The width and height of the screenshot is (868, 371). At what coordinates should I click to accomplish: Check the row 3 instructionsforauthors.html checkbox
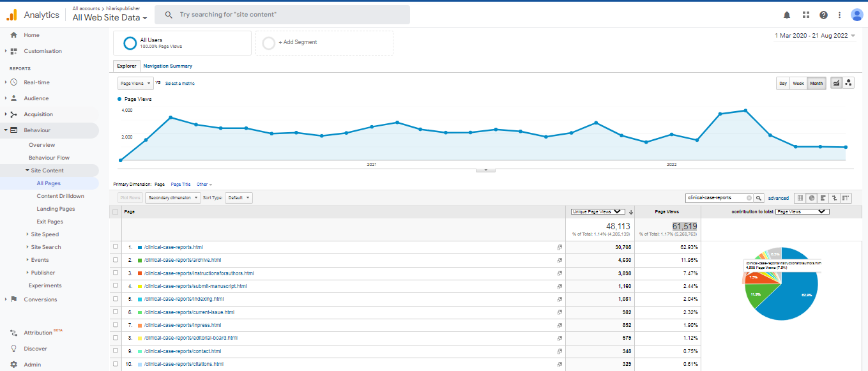116,273
